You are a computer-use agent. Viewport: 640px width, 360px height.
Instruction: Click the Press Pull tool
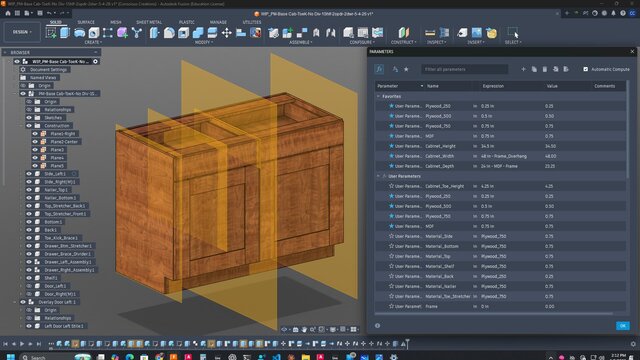click(154, 33)
